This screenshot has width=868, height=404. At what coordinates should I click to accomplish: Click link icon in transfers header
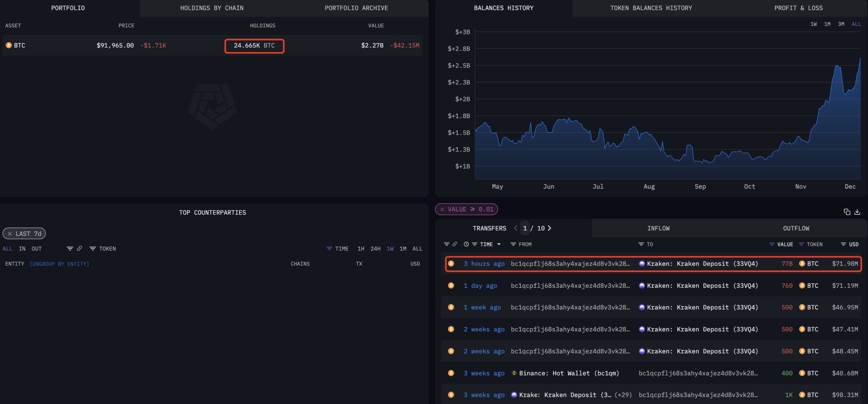(455, 244)
